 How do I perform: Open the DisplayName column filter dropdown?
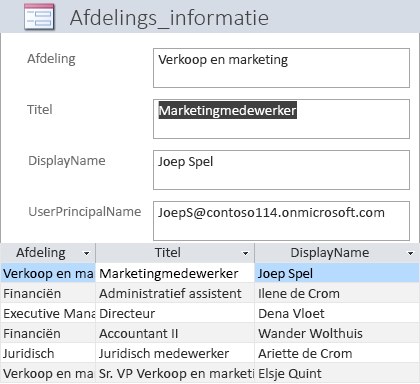[411, 253]
